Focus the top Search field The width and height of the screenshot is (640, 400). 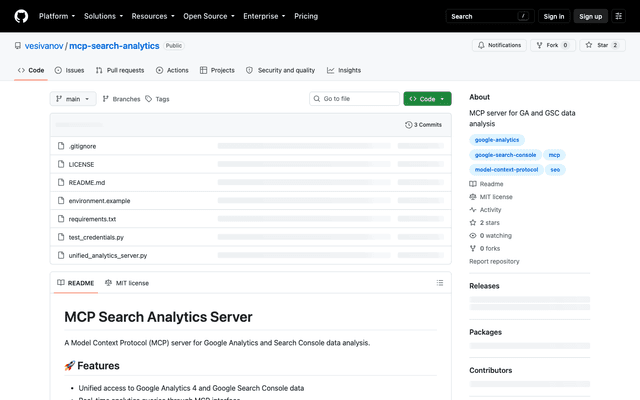pos(490,16)
